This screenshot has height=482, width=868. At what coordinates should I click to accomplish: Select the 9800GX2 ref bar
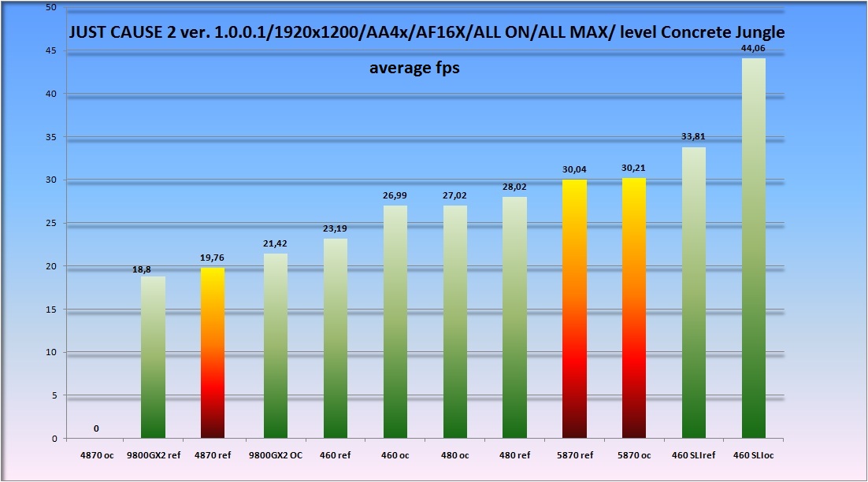[x=154, y=358]
